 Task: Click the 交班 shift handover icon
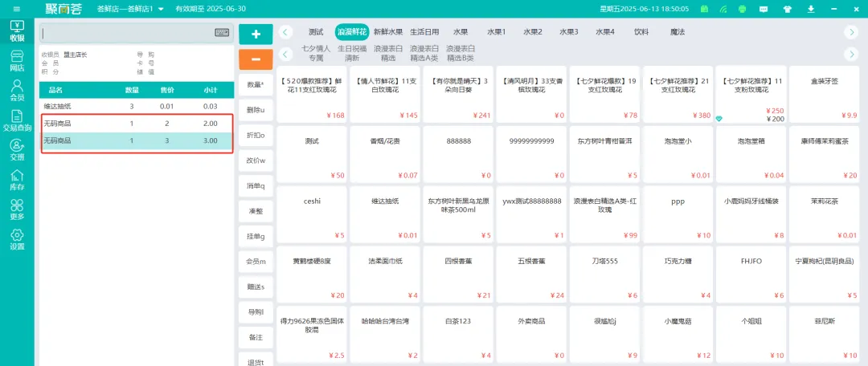point(17,150)
